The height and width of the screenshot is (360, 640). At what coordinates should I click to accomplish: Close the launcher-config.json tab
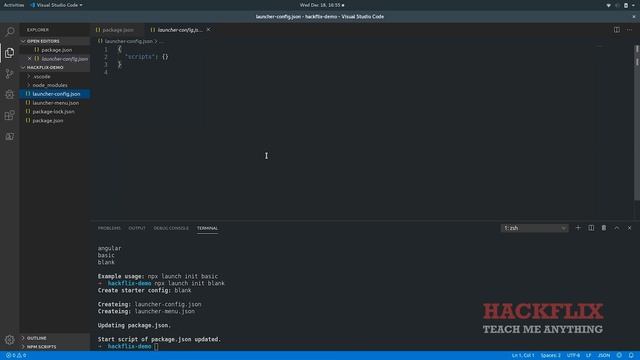(x=209, y=30)
